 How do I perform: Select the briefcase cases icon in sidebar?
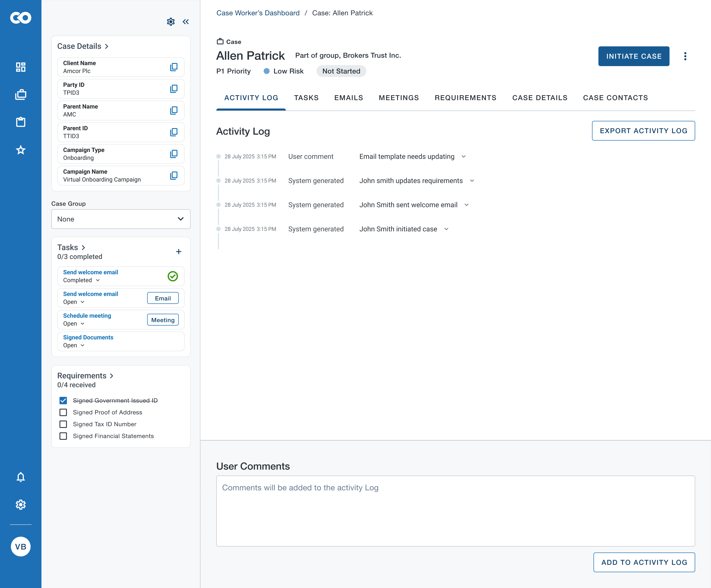tap(21, 94)
